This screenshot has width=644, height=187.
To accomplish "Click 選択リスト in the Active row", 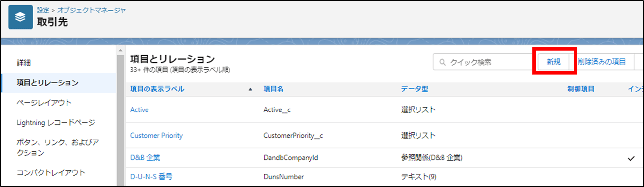I will (418, 110).
